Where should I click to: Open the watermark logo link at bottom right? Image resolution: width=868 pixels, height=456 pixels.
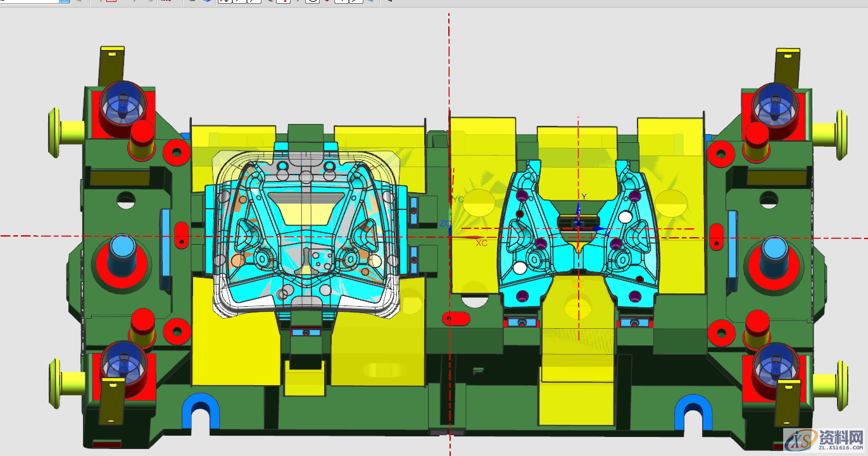pos(824,439)
